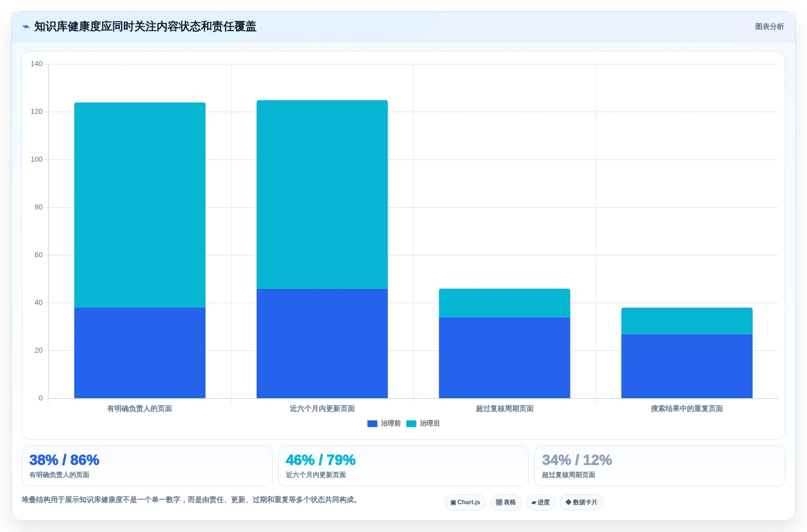Click the cyan 治理后 bar for 近六个月内更新页面
The width and height of the screenshot is (807, 532).
(x=322, y=194)
